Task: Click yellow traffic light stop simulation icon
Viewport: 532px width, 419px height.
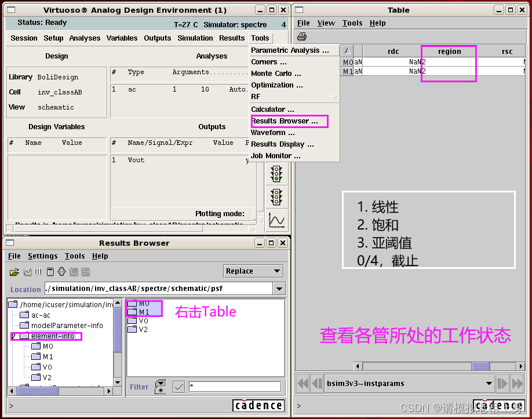Action: click(x=276, y=197)
